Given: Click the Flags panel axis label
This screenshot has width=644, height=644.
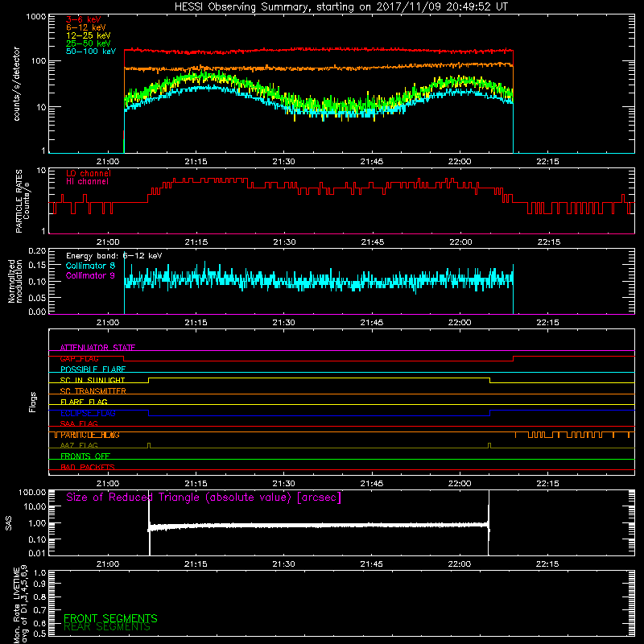Looking at the screenshot, I should pyautogui.click(x=33, y=402).
